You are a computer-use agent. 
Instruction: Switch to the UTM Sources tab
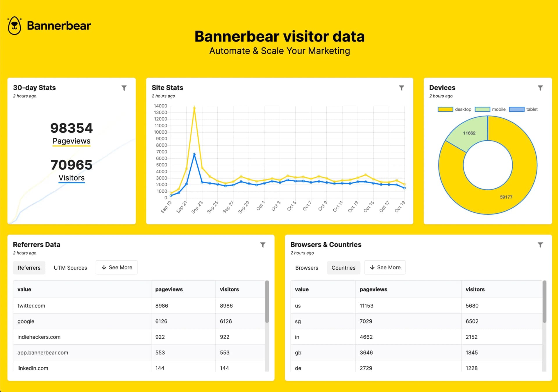70,268
